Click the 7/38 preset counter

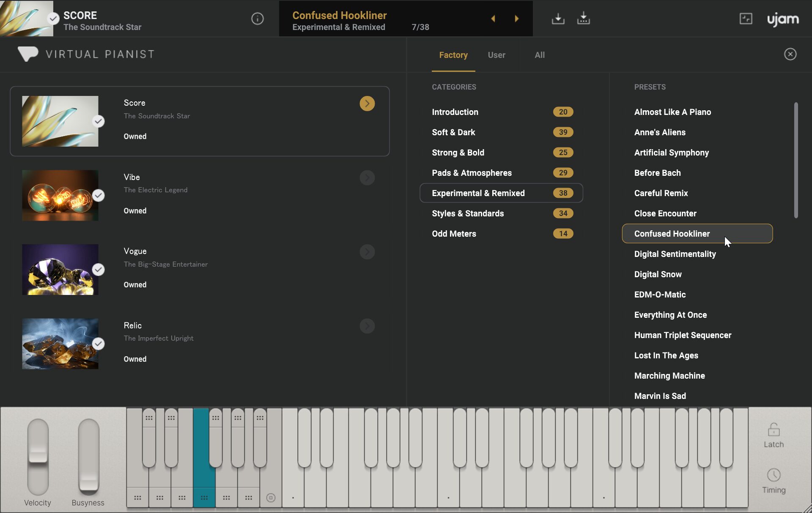pyautogui.click(x=420, y=27)
